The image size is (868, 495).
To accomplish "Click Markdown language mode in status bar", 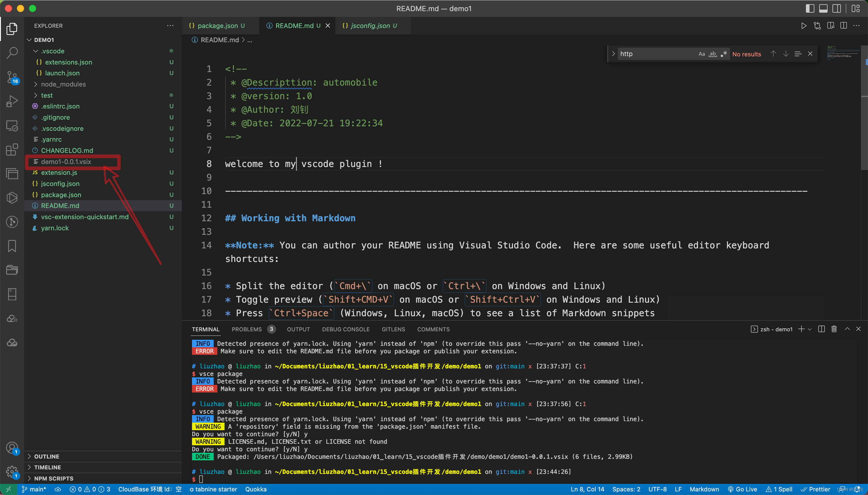I will click(x=704, y=489).
